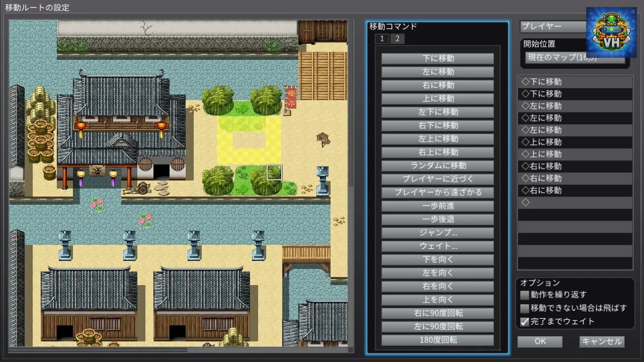Select the last ◇右に移動 route entry

[575, 190]
